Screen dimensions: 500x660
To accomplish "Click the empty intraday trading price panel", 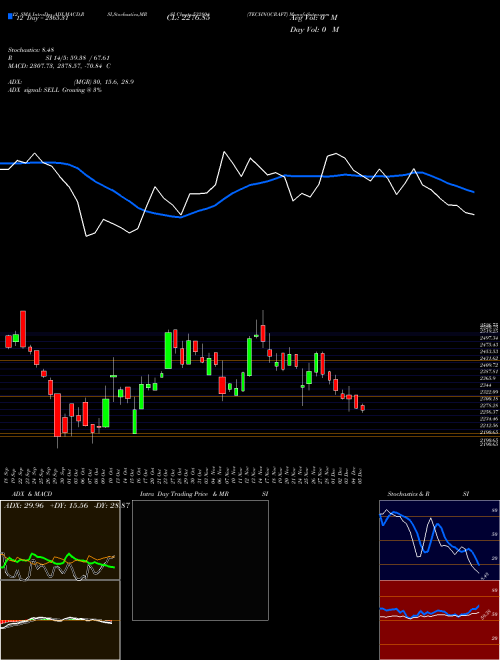I will click(200, 560).
